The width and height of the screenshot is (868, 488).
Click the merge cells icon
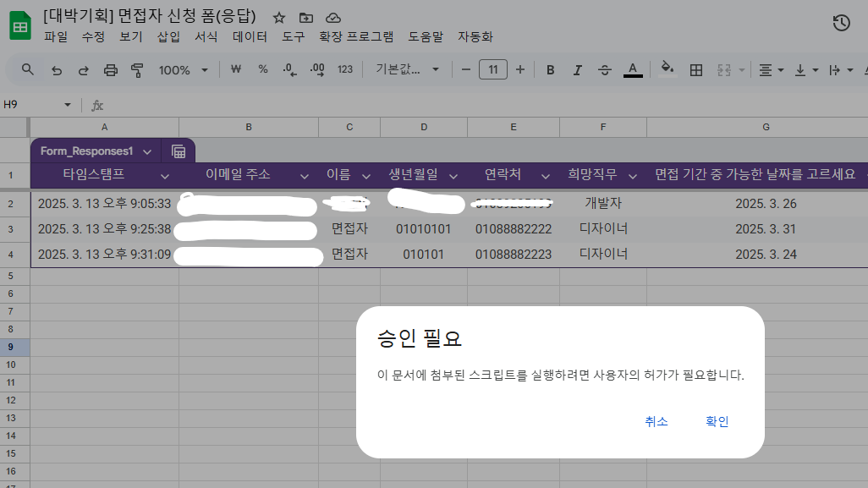pyautogui.click(x=724, y=70)
